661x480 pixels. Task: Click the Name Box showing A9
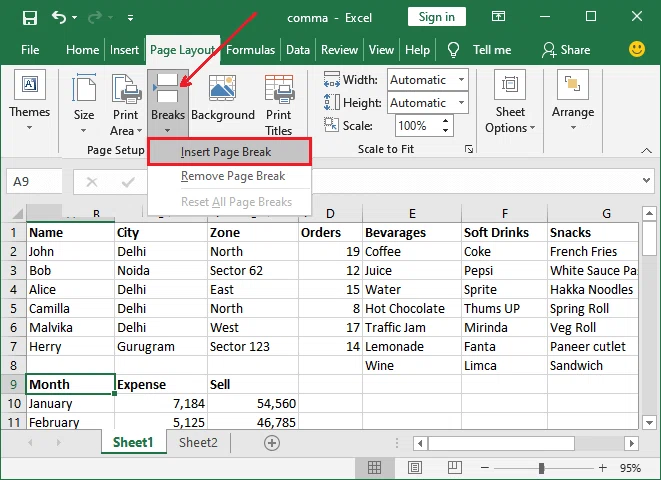[x=35, y=182]
